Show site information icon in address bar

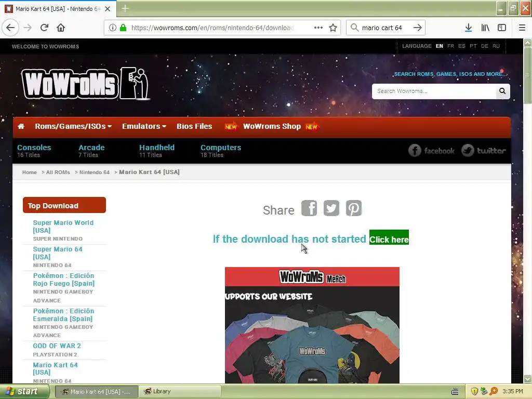pos(113,28)
